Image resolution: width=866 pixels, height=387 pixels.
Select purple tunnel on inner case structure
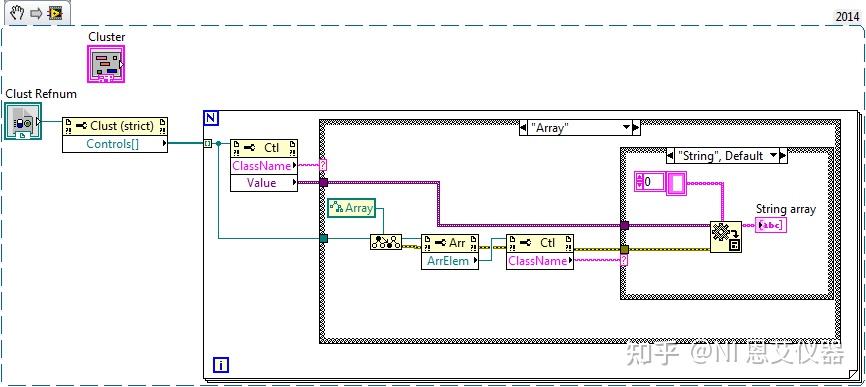[x=625, y=225]
